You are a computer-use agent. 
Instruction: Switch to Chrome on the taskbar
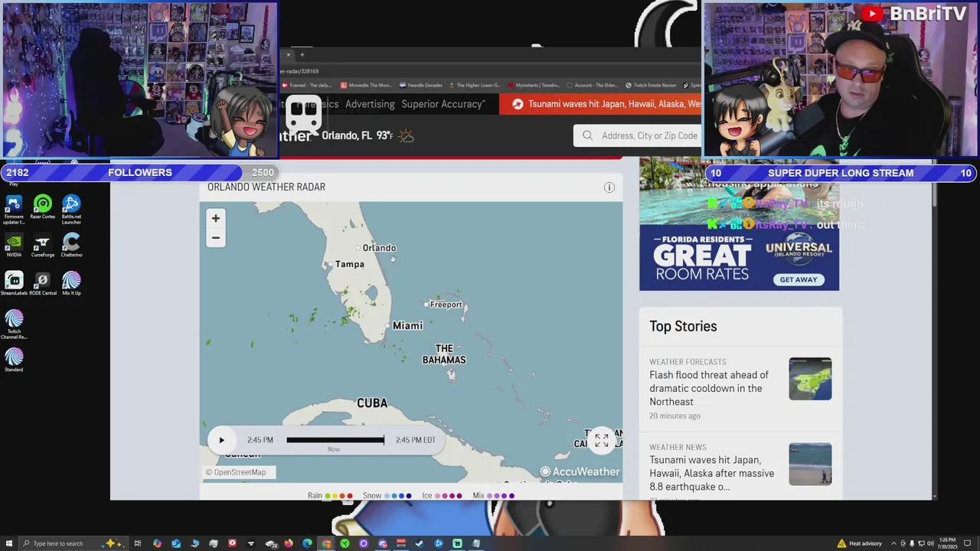tap(326, 543)
